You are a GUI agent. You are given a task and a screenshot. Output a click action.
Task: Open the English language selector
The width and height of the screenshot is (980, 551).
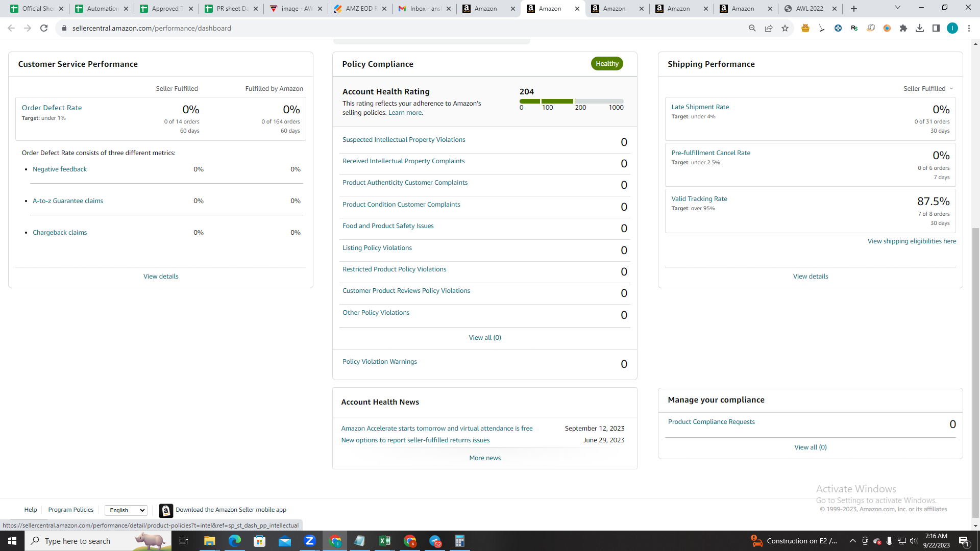(x=126, y=510)
